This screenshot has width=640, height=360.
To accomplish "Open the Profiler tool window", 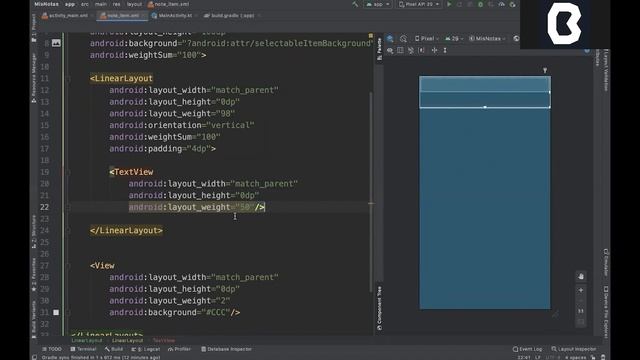I will coord(180,349).
